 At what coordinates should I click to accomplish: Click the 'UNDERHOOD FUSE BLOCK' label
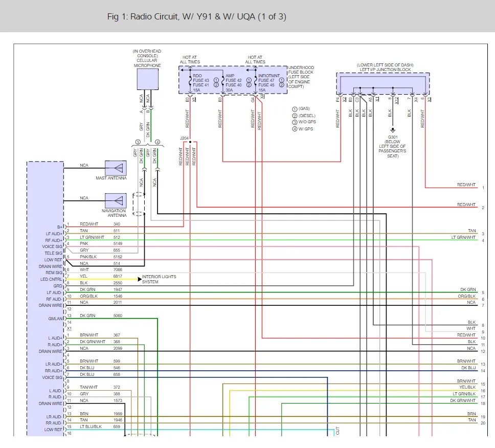(x=301, y=70)
